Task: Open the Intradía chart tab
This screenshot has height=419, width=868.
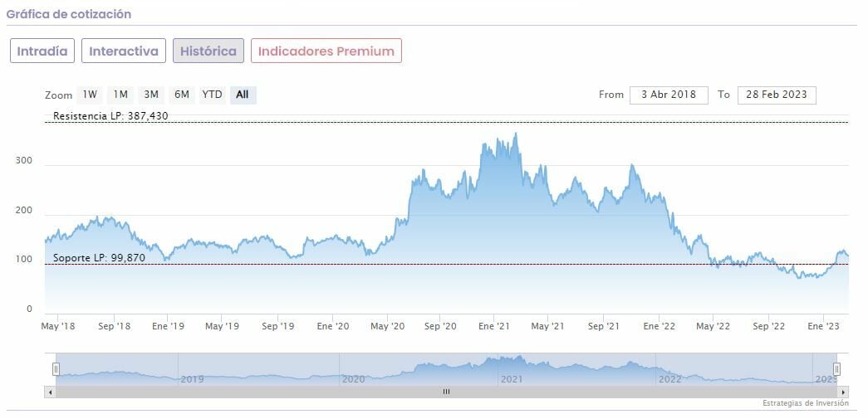Action: pyautogui.click(x=42, y=51)
